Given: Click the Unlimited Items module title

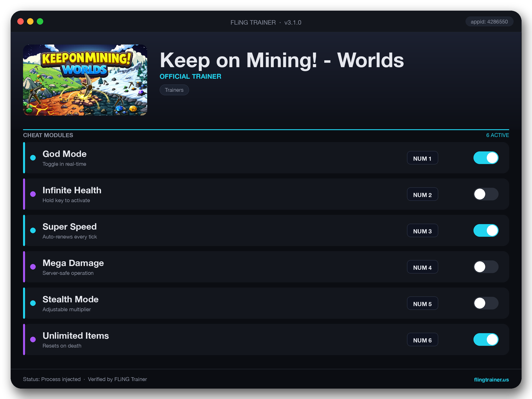Looking at the screenshot, I should 76,336.
